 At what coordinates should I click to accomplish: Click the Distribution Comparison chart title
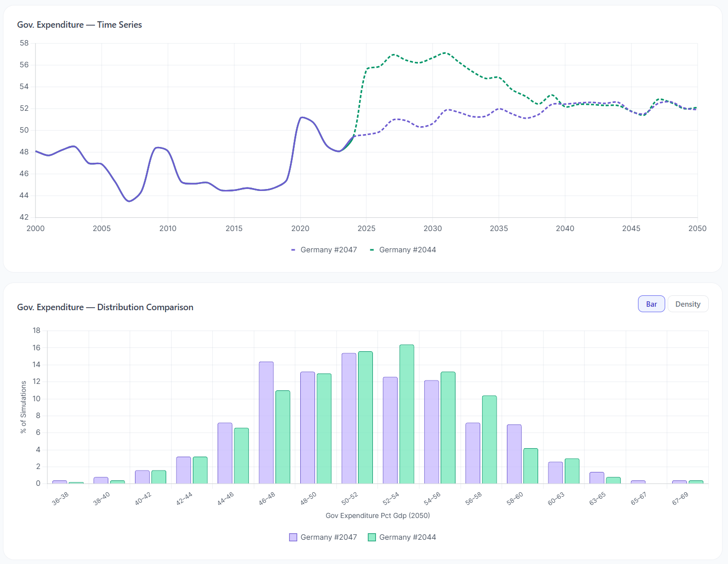coord(105,307)
